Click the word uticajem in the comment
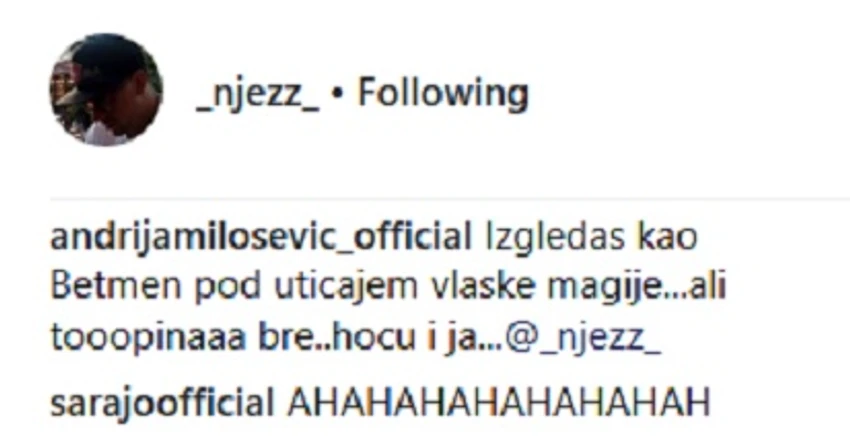850x446 pixels. [346, 287]
